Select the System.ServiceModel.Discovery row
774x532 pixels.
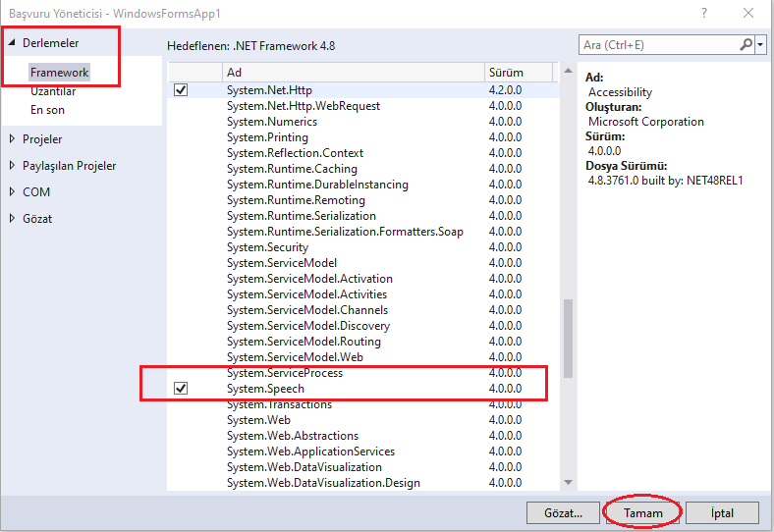362,326
